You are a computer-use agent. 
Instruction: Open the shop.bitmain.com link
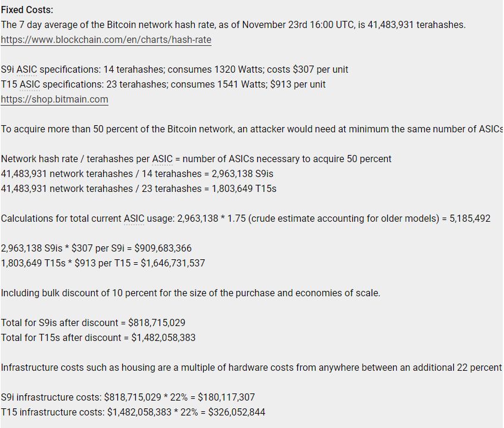pos(54,100)
